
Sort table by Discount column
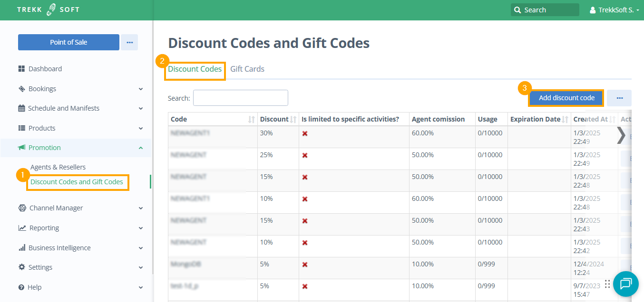[293, 120]
